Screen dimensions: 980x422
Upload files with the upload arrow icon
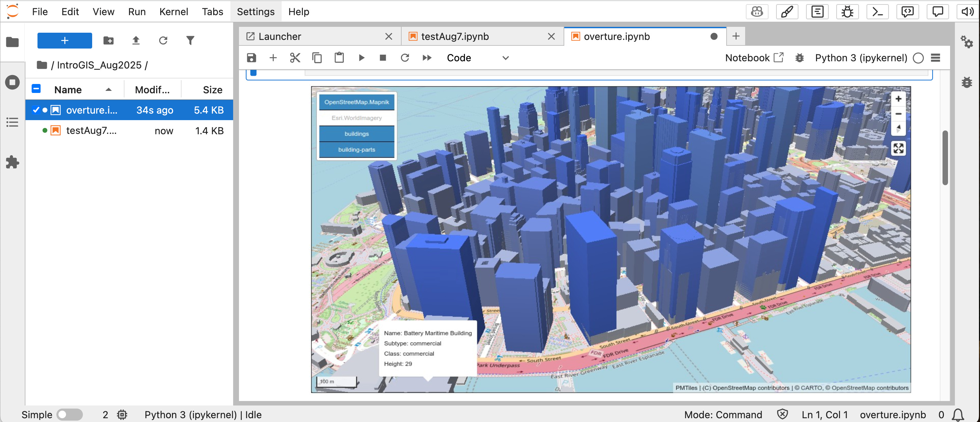(136, 40)
